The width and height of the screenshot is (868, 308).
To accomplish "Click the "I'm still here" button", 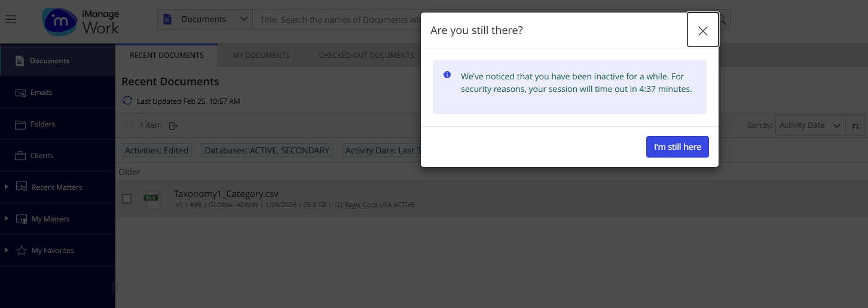I will point(677,147).
